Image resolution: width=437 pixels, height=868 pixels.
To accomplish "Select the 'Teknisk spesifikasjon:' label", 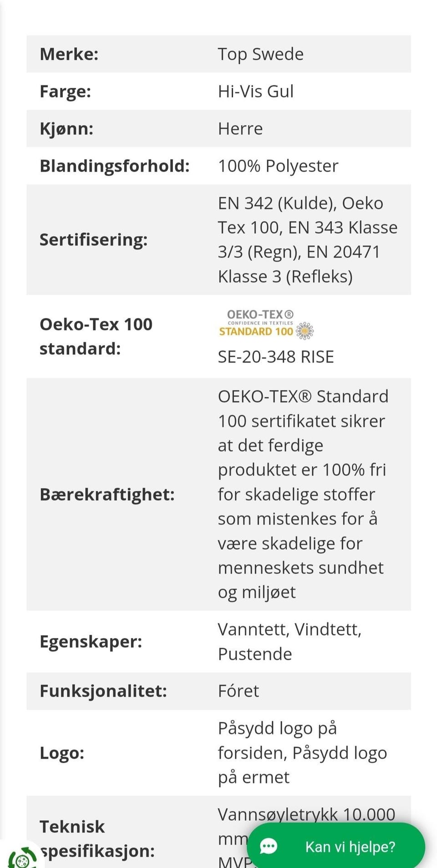I will point(97,839).
